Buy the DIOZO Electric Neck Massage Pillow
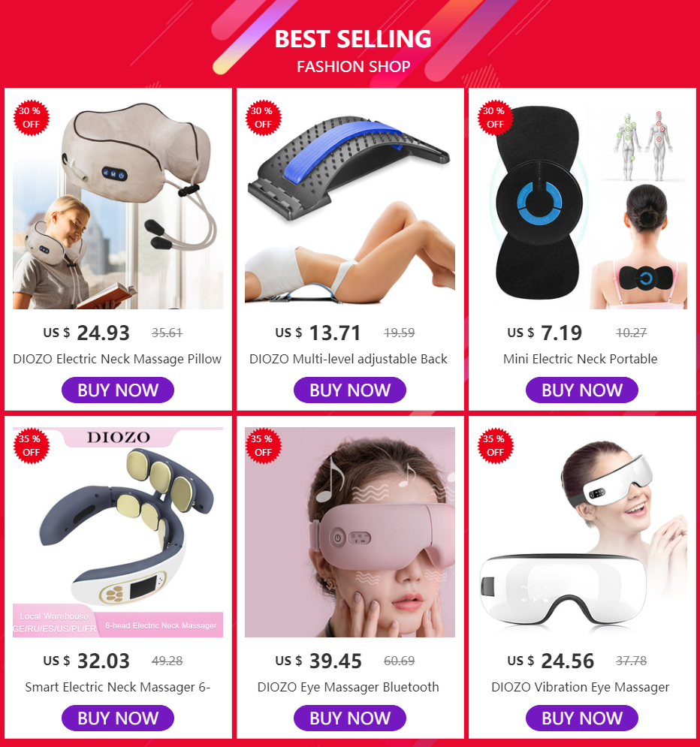The width and height of the screenshot is (700, 747). [x=118, y=390]
